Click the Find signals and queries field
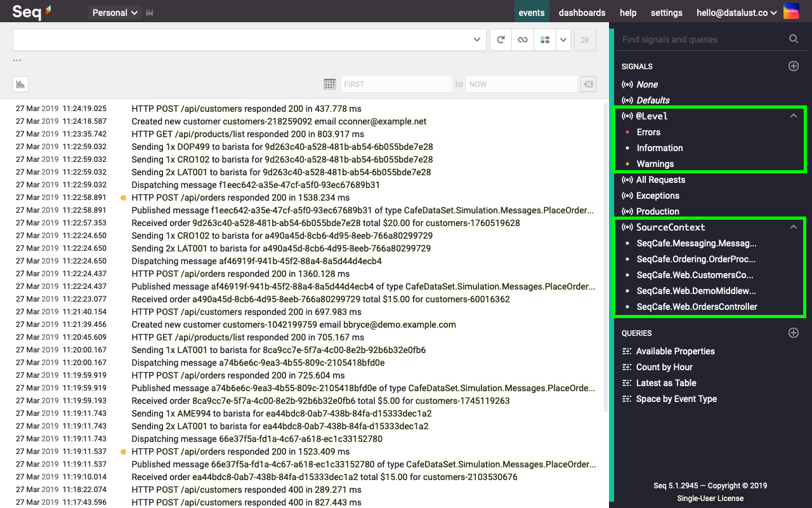The image size is (812, 508). tap(701, 39)
